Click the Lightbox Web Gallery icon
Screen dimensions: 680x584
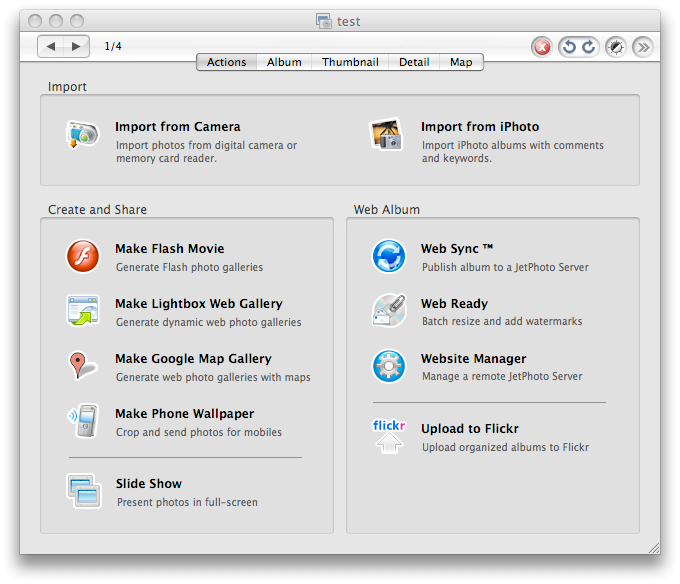click(83, 310)
